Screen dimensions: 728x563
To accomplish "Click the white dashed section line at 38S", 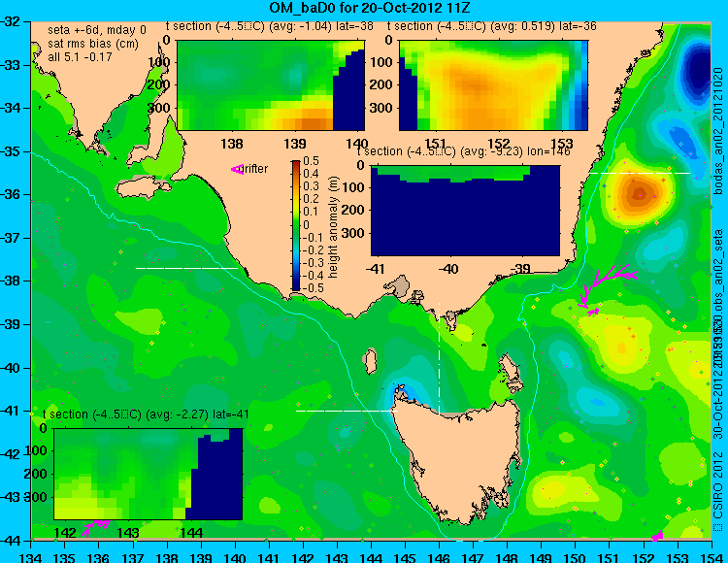I will click(x=186, y=268).
